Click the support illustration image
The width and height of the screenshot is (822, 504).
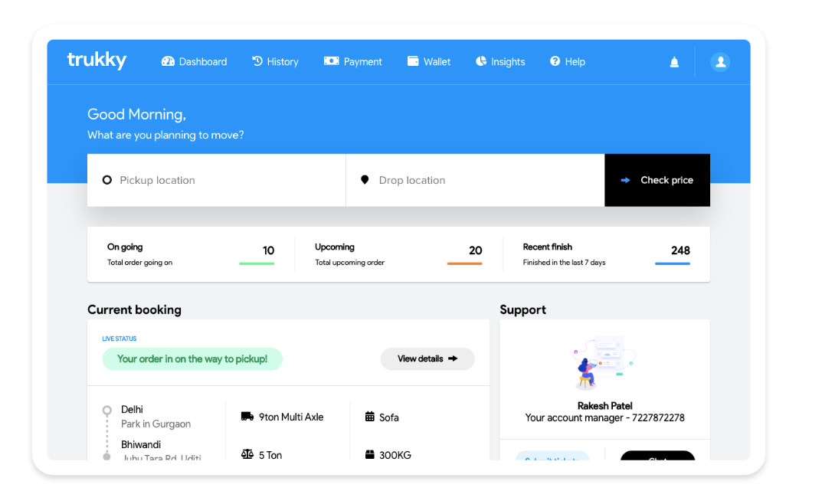(x=604, y=363)
